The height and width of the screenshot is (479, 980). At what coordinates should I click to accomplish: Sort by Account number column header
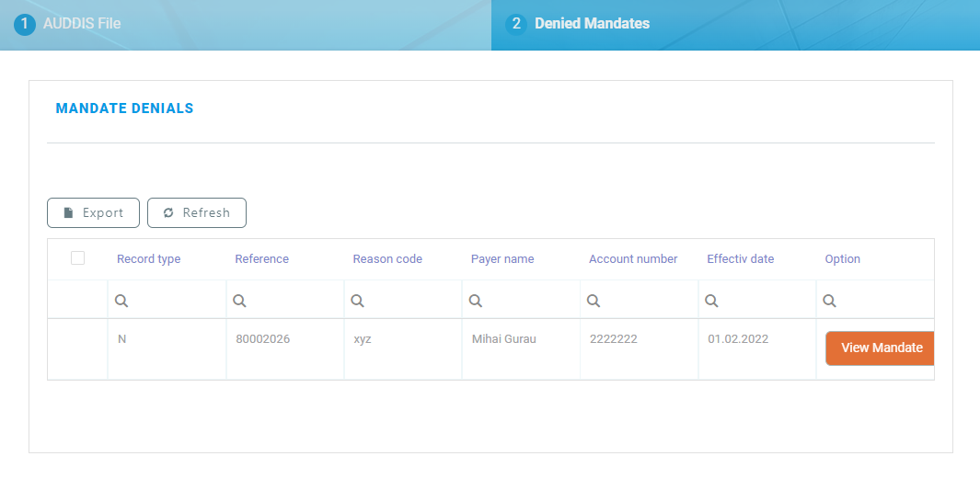pos(633,259)
